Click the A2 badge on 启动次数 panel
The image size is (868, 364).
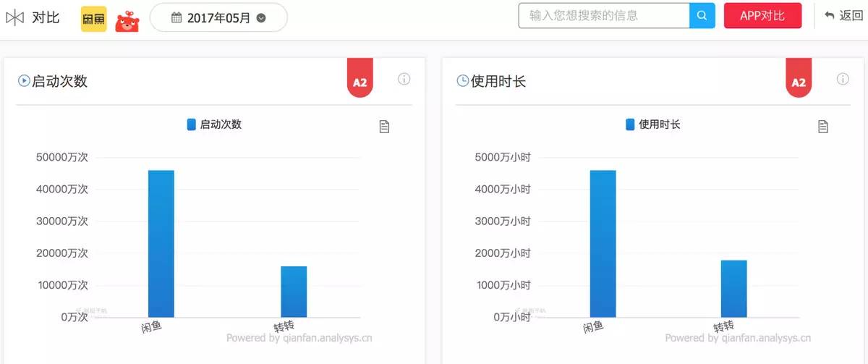360,77
